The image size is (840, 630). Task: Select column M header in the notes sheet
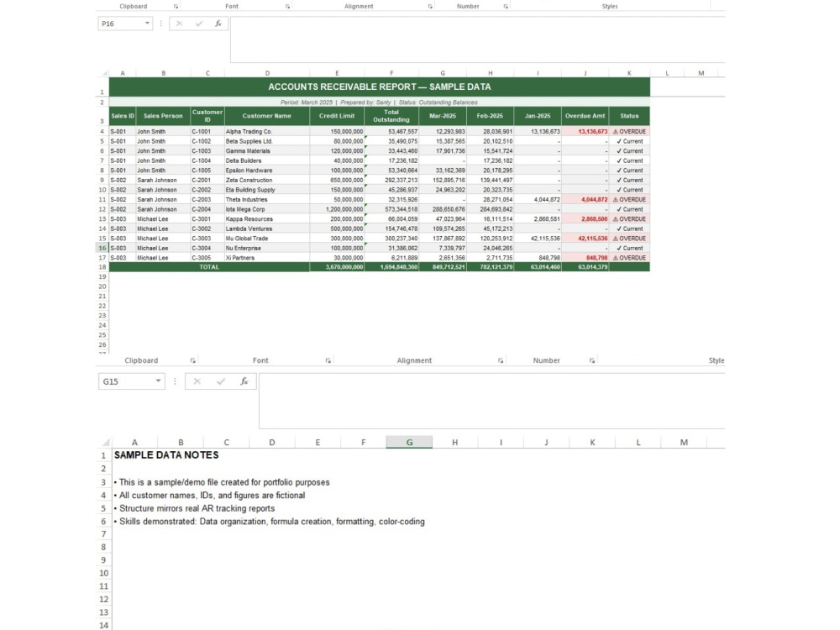[684, 443]
